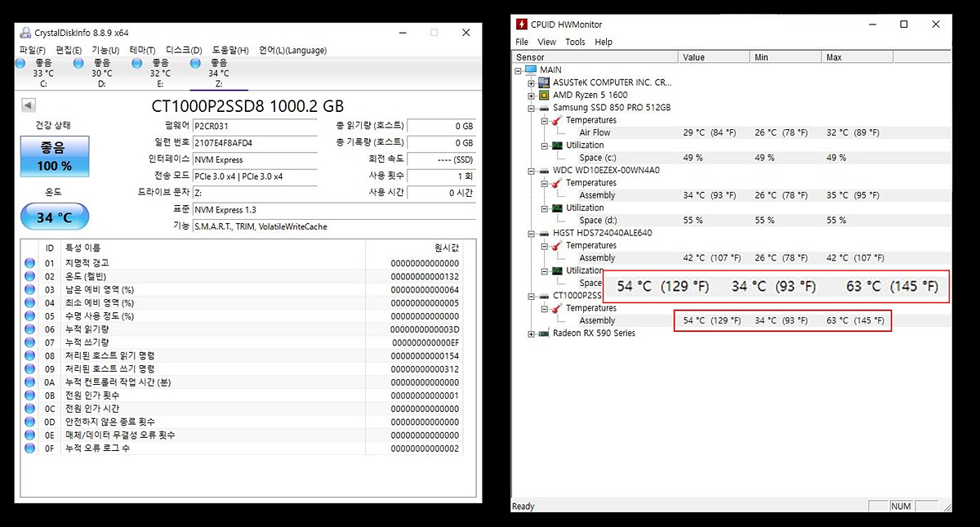Image resolution: width=980 pixels, height=527 pixels.
Task: Click the NUM indicator in HWMonitor status bar
Action: 901,507
